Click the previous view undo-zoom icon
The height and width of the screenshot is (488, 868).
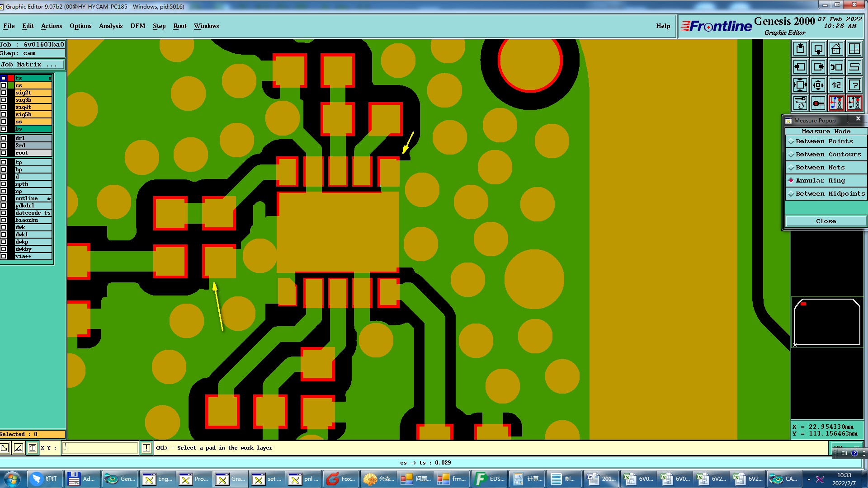click(x=836, y=67)
